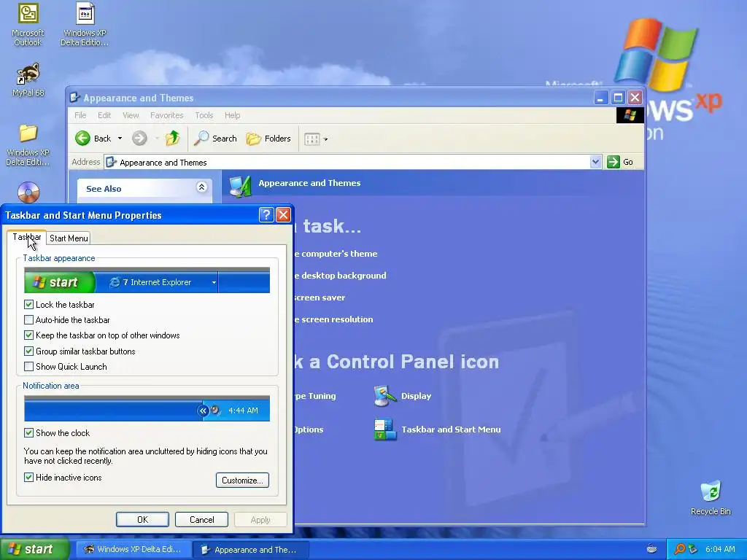Toggle Show the clock checkbox
Image resolution: width=747 pixels, height=560 pixels.
(28, 433)
